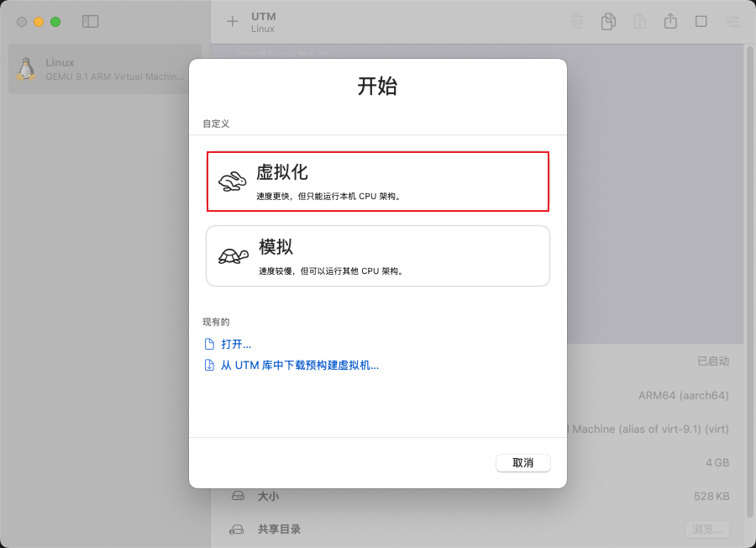Image resolution: width=756 pixels, height=548 pixels.
Task: Dismiss the dialog with 取消 button
Action: tap(522, 462)
